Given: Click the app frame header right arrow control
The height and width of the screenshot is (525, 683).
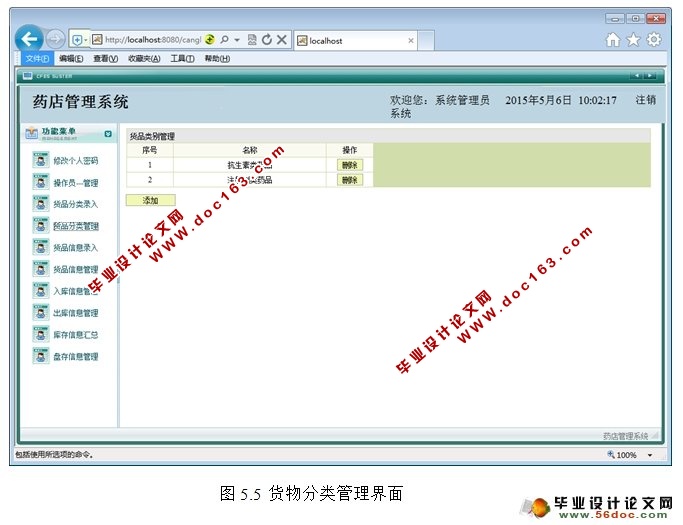Looking at the screenshot, I should [x=649, y=76].
